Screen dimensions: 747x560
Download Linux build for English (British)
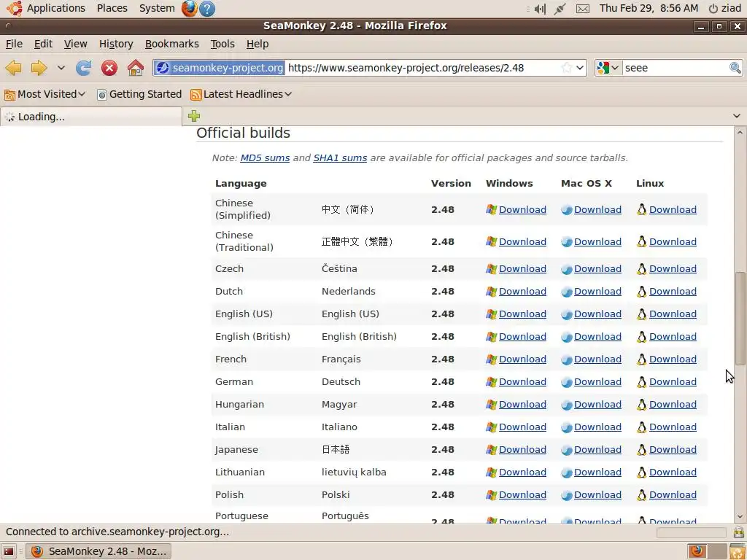[x=673, y=337]
